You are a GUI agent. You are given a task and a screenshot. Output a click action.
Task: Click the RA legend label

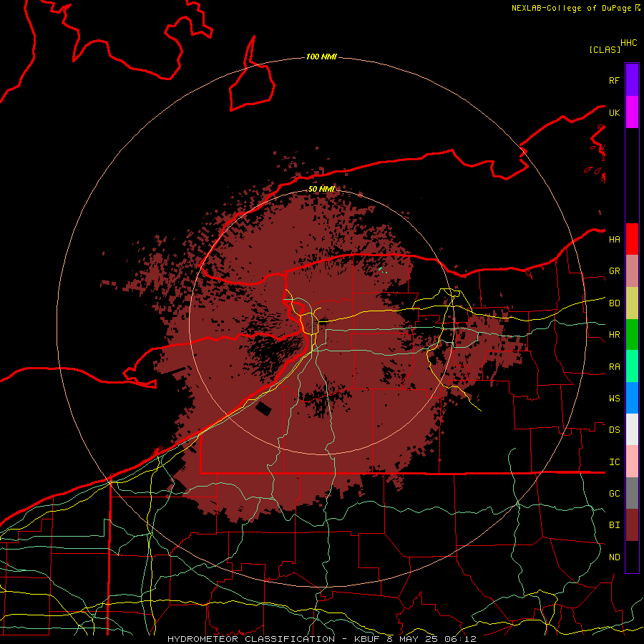coord(614,366)
